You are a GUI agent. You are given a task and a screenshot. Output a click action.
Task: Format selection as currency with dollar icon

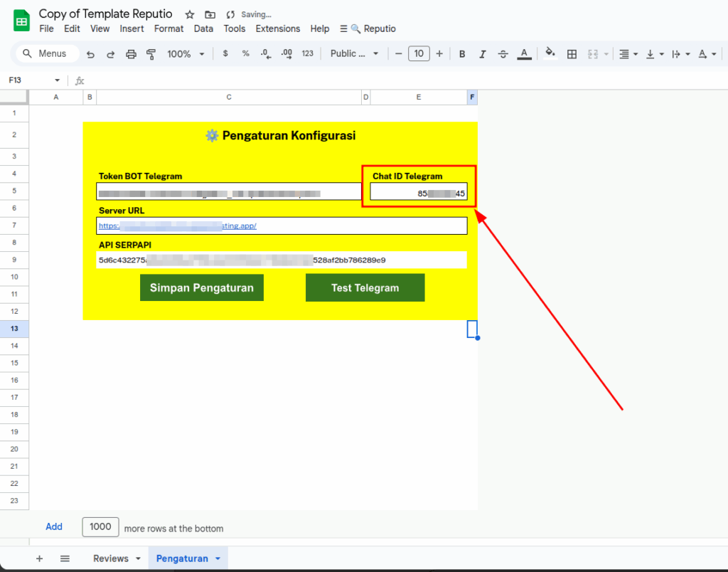(x=225, y=54)
